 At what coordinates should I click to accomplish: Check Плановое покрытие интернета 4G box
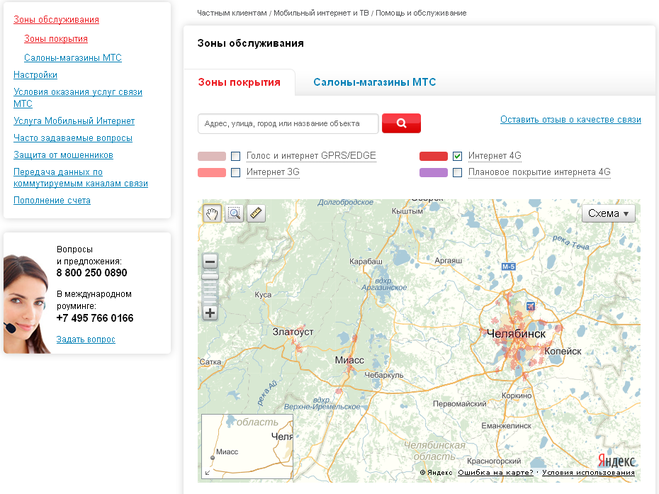(457, 172)
